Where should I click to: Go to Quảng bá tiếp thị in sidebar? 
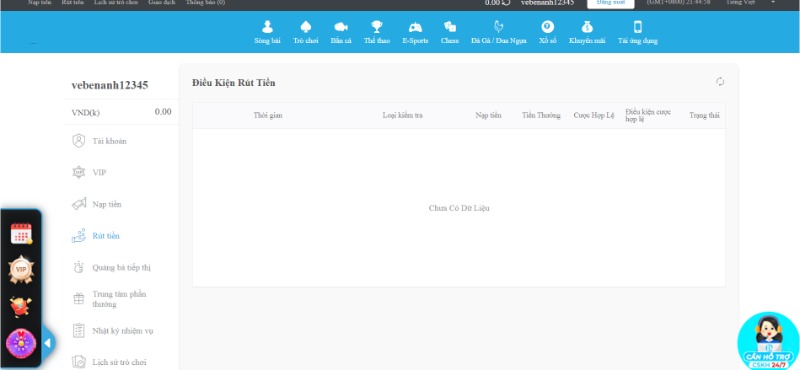[x=121, y=267]
